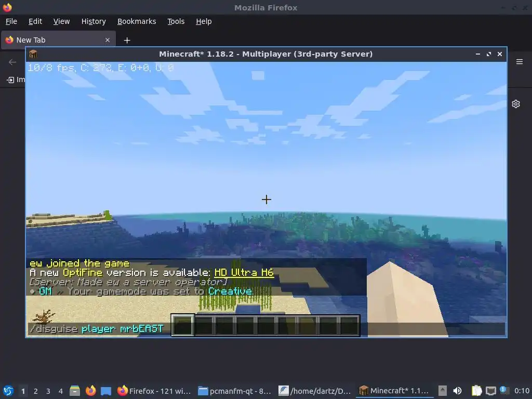Click the fps debug text overlay
The height and width of the screenshot is (399, 532).
[x=100, y=68]
